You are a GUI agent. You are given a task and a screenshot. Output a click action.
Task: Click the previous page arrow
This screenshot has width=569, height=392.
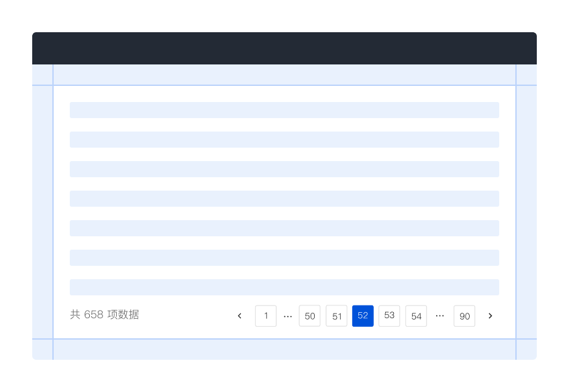click(x=240, y=315)
